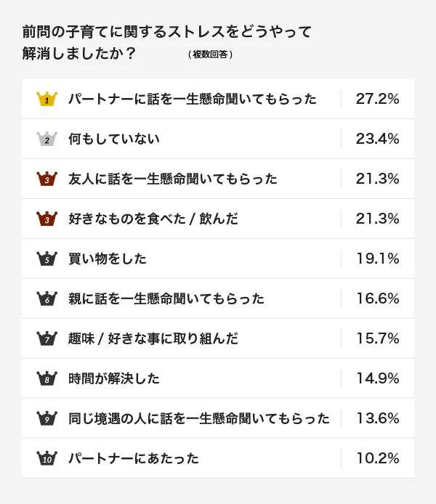Click the text 時間が解決した
The image size is (436, 504).
(114, 378)
